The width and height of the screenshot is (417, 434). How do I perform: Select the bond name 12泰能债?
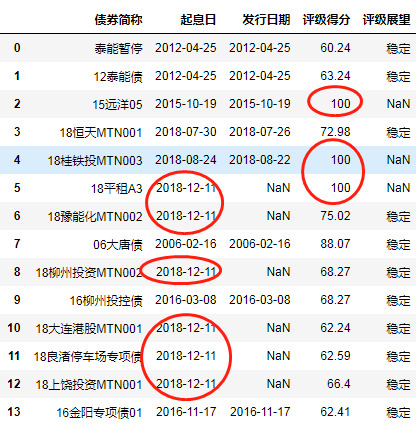(118, 76)
